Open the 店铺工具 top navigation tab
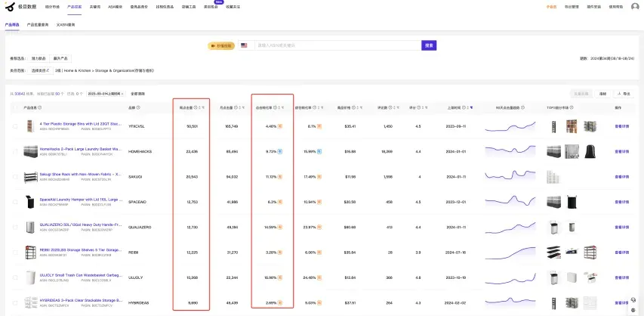Screen dimensions: 644x316 189,7
